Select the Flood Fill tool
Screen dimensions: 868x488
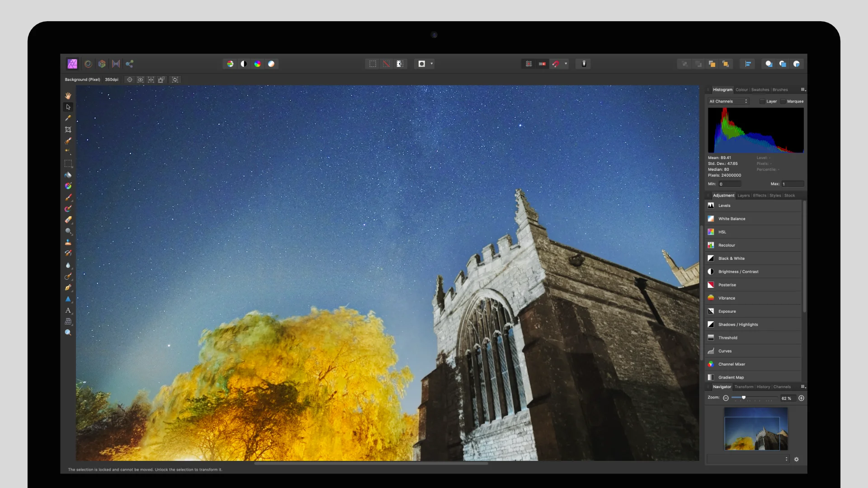pos(68,175)
